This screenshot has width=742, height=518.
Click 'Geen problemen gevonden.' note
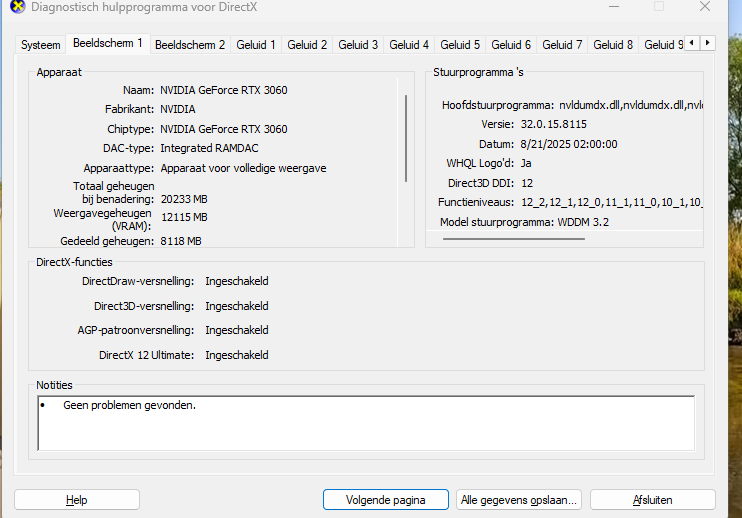pyautogui.click(x=130, y=405)
